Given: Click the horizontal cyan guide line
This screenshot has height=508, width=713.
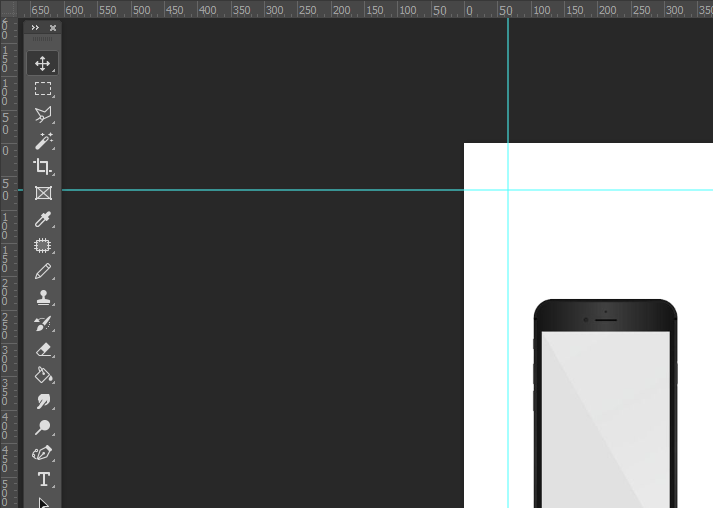Looking at the screenshot, I should click(x=364, y=190).
